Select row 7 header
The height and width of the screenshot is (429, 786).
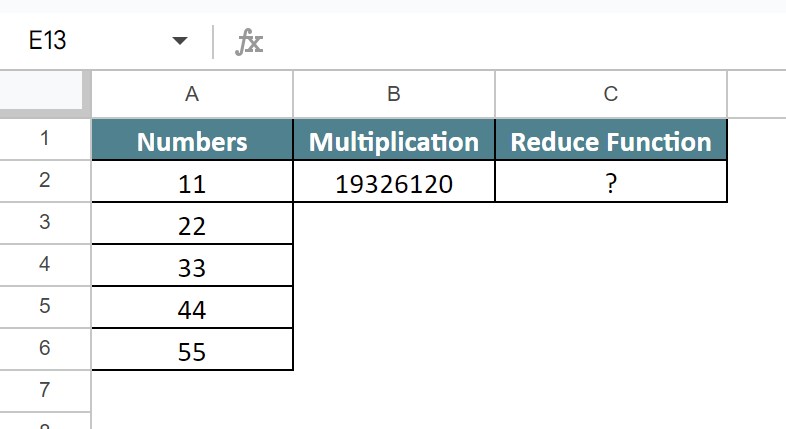point(45,391)
